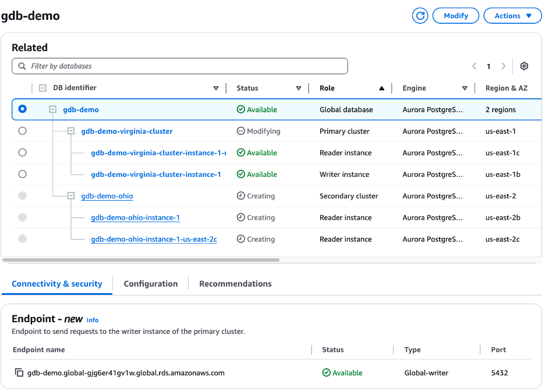Sort by Engine column arrow
Screen dimensions: 545x392
pos(465,88)
